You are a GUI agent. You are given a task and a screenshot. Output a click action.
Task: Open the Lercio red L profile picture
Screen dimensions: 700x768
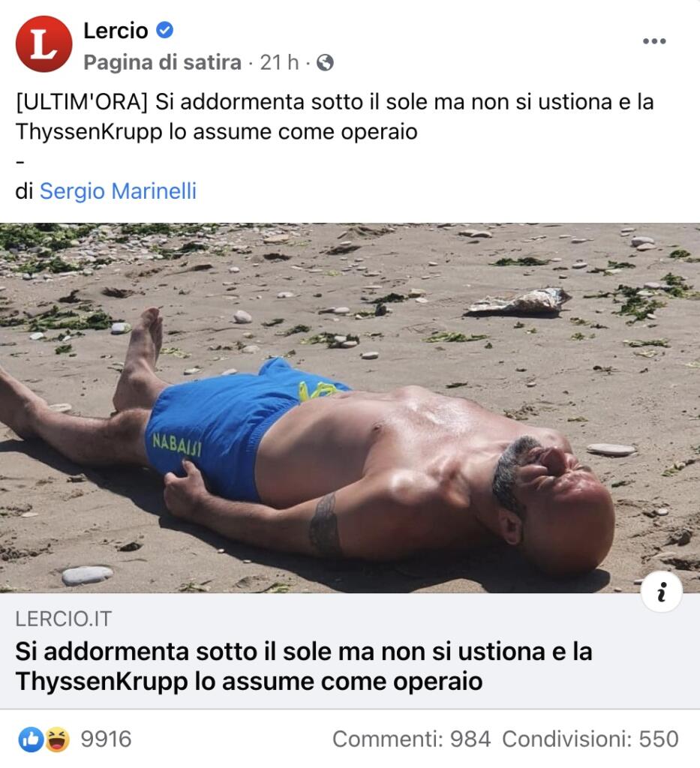point(44,44)
